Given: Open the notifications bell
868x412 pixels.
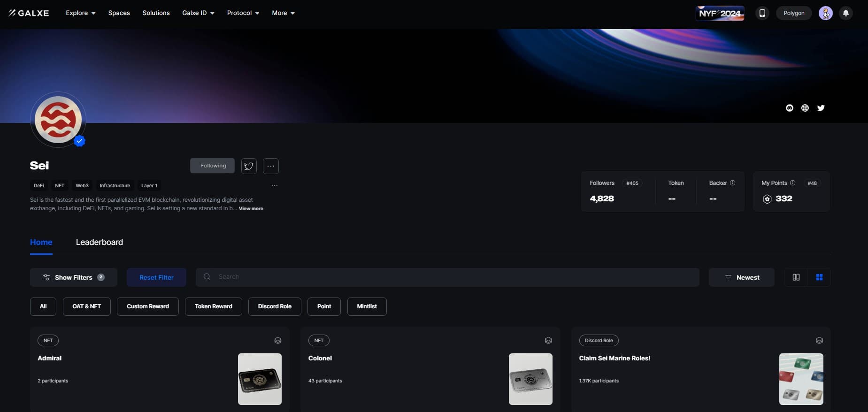Looking at the screenshot, I should click(846, 13).
